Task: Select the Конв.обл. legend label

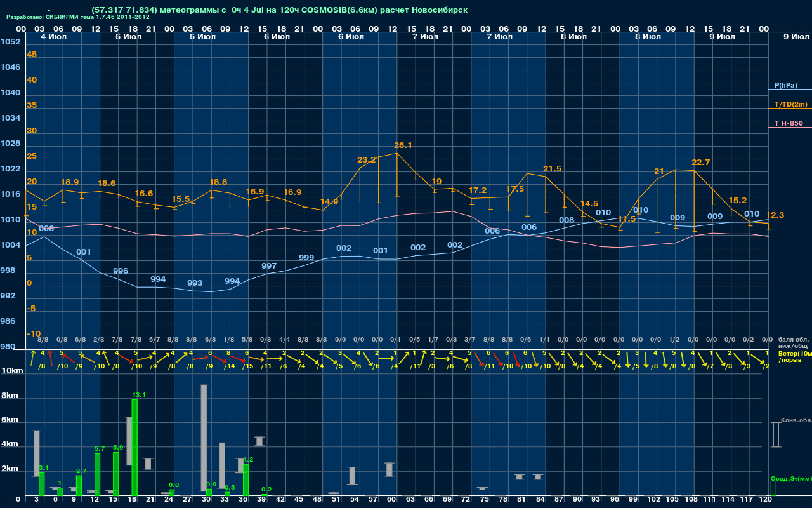Action: [x=796, y=420]
